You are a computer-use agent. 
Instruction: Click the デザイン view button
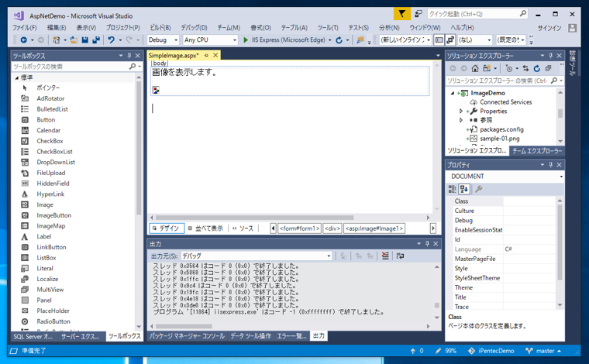[x=167, y=228]
